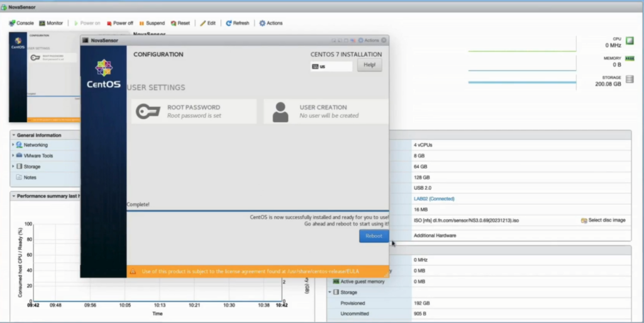Open the main toolbar Actions menu
644x323 pixels.
tap(270, 23)
